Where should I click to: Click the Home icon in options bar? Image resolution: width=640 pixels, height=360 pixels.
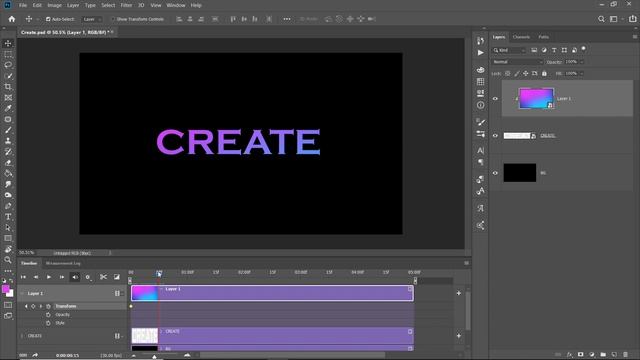[x=12, y=19]
